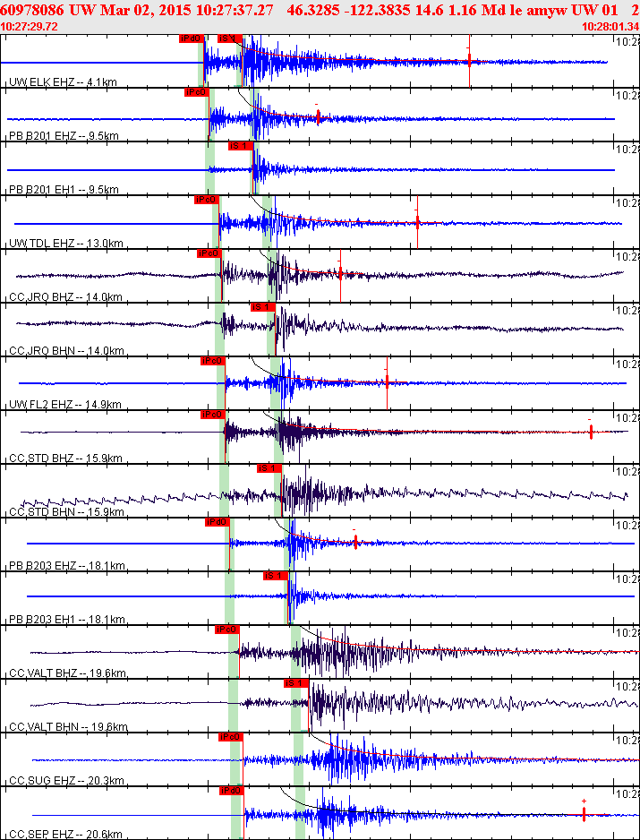This screenshot has height=840, width=640.
Task: Click the red coda end marker on CC SEP EHZ
Action: (x=584, y=814)
